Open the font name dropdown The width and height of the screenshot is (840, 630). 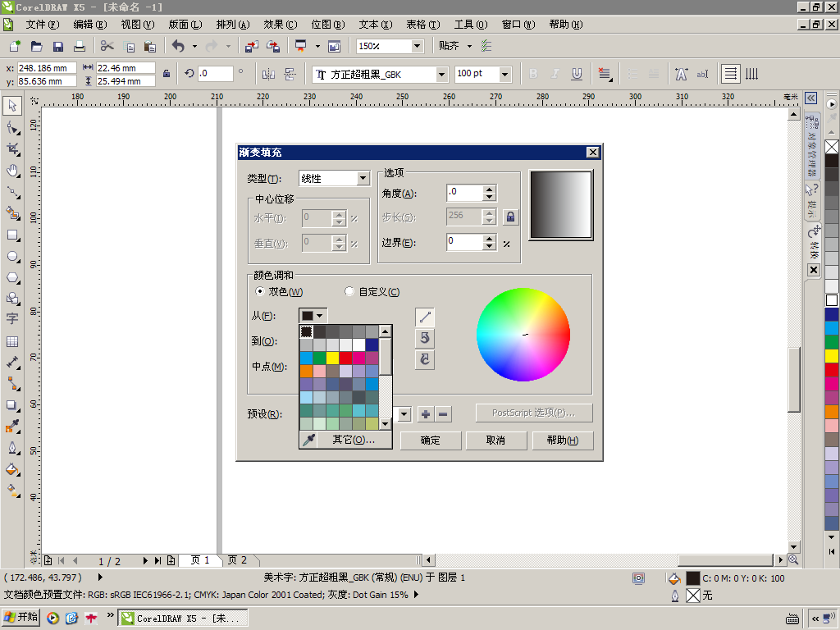click(x=441, y=75)
